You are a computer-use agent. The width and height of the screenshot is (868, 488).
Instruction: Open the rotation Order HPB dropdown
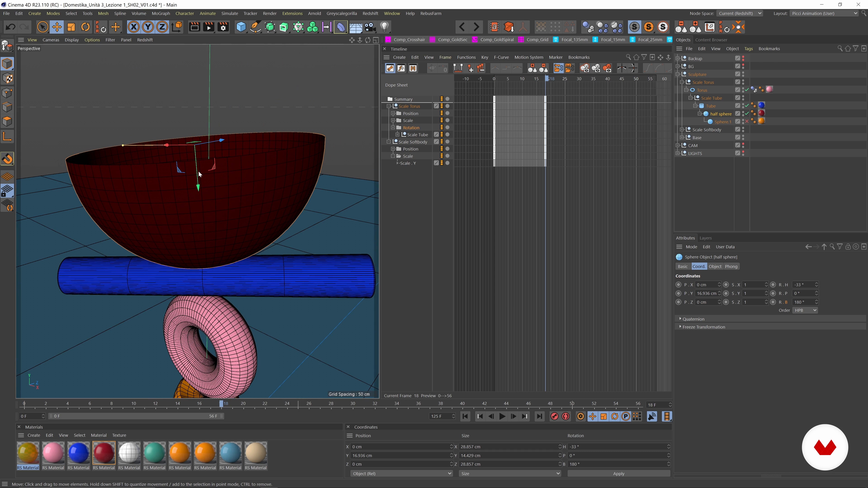(x=805, y=310)
